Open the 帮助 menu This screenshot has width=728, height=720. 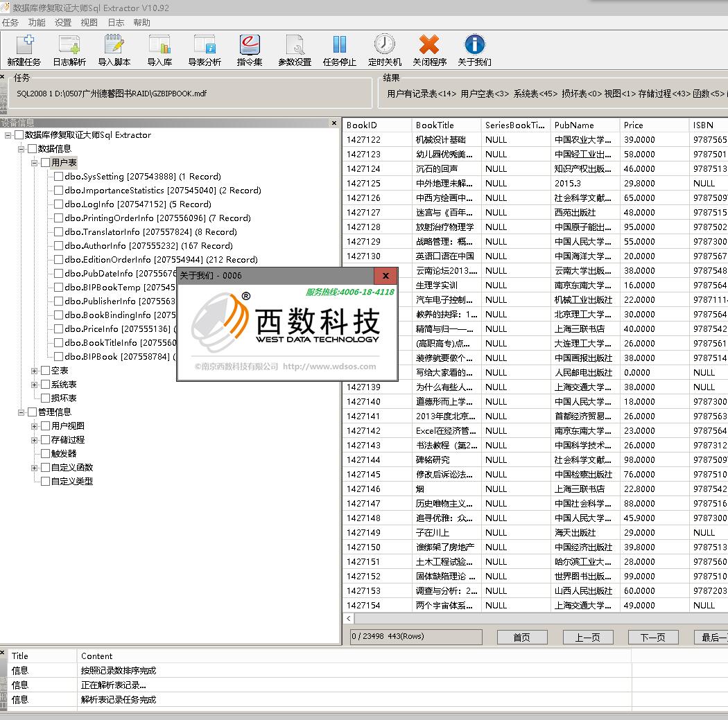point(141,23)
